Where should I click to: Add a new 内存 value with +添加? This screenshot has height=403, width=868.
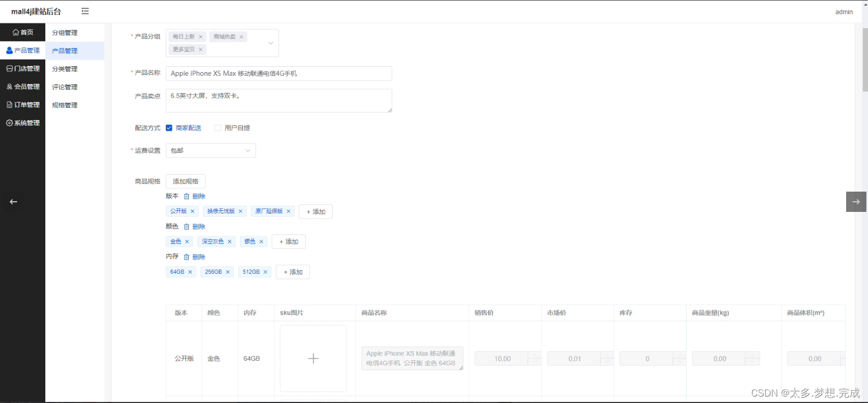293,272
